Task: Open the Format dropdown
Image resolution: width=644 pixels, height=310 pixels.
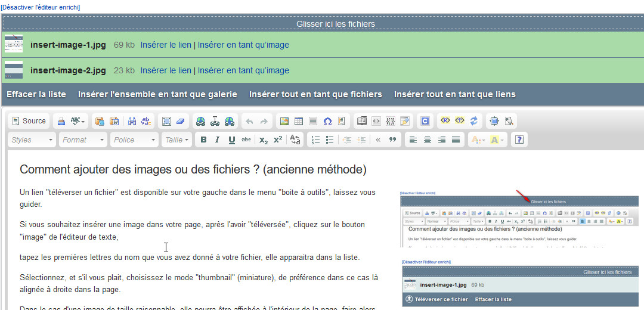Action: (x=83, y=140)
